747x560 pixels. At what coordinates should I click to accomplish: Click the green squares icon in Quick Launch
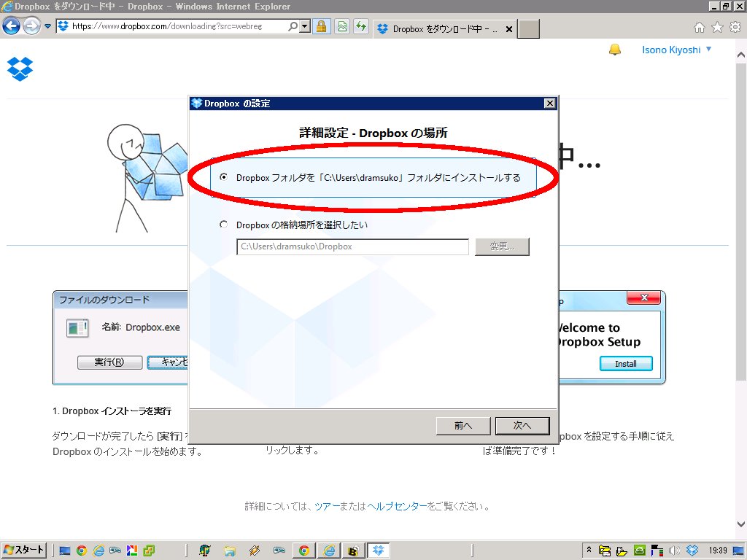[149, 551]
